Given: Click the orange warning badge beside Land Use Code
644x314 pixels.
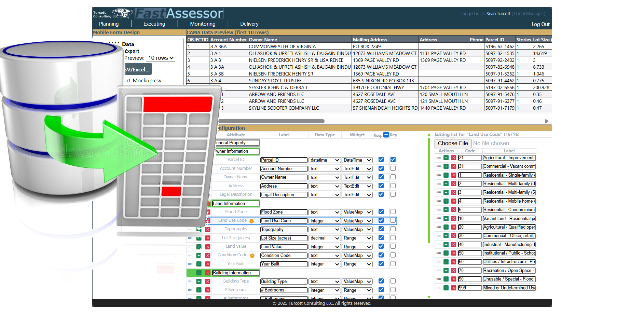Looking at the screenshot, I should [252, 220].
